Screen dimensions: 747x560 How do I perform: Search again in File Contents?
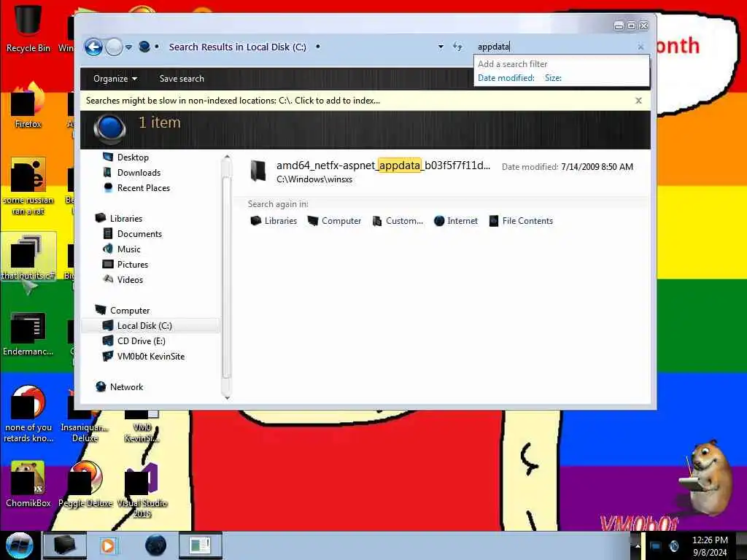click(521, 221)
